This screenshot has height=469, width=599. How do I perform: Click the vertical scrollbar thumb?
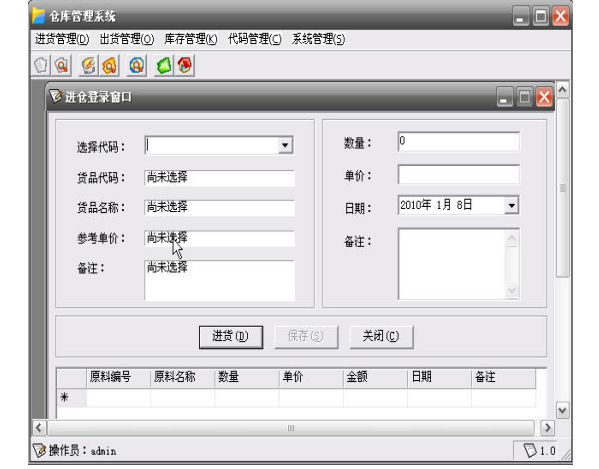pyautogui.click(x=562, y=188)
